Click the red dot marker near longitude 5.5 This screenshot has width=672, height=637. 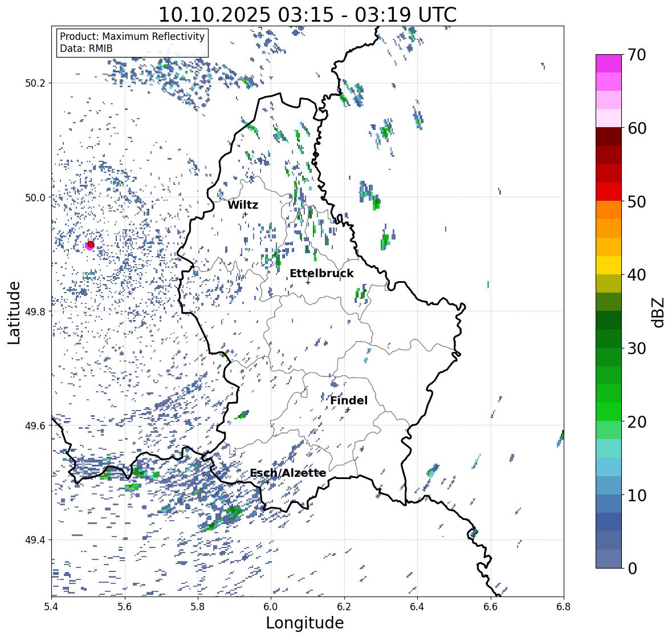coord(91,244)
